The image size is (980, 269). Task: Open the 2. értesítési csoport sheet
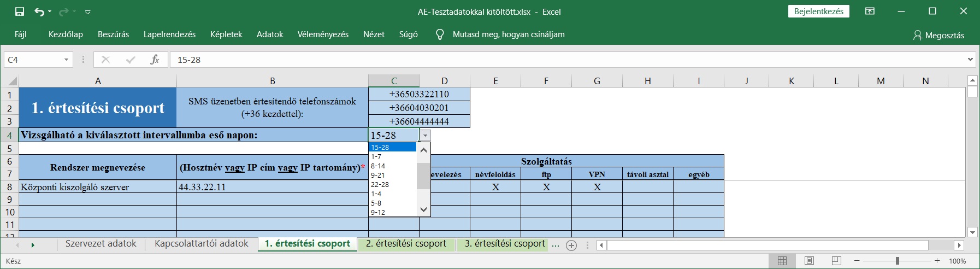[x=406, y=244]
